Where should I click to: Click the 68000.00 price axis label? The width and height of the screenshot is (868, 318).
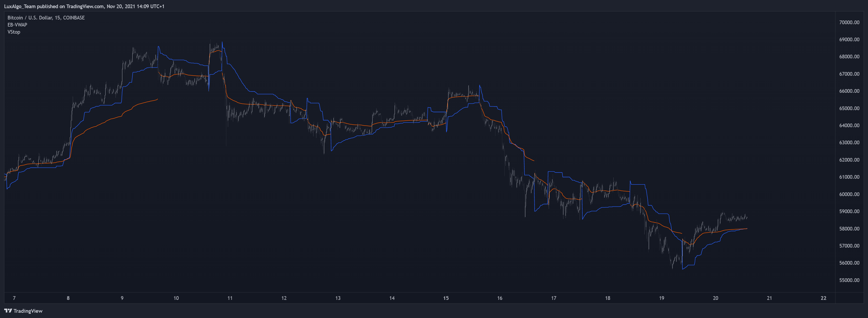849,57
